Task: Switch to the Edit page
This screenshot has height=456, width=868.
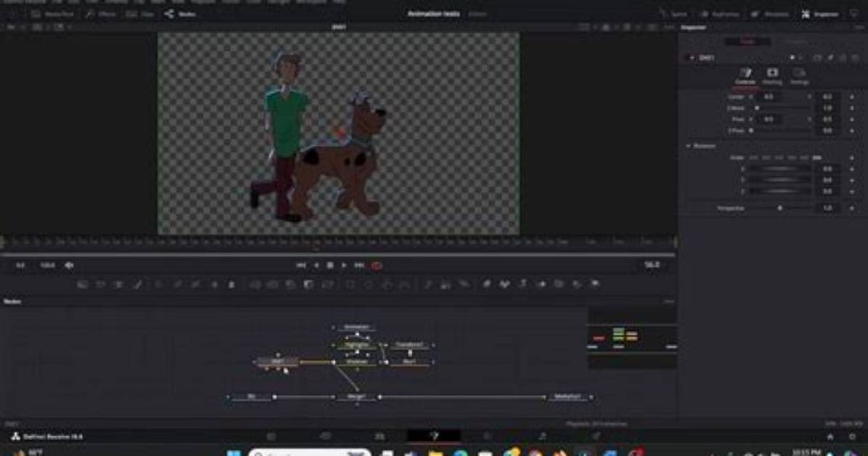Action: point(379,436)
